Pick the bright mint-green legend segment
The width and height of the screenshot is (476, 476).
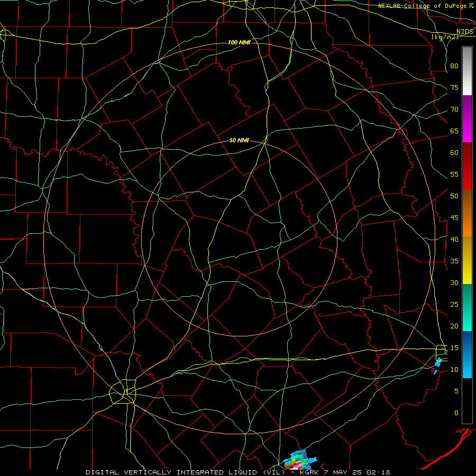click(x=467, y=319)
